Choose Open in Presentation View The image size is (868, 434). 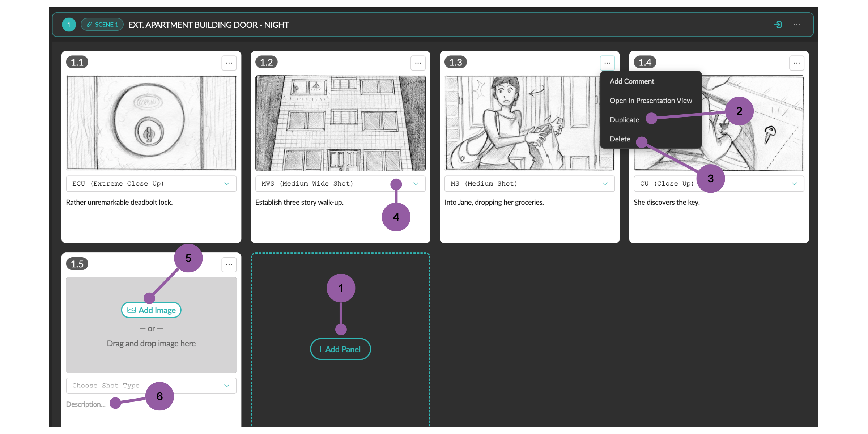coord(651,101)
